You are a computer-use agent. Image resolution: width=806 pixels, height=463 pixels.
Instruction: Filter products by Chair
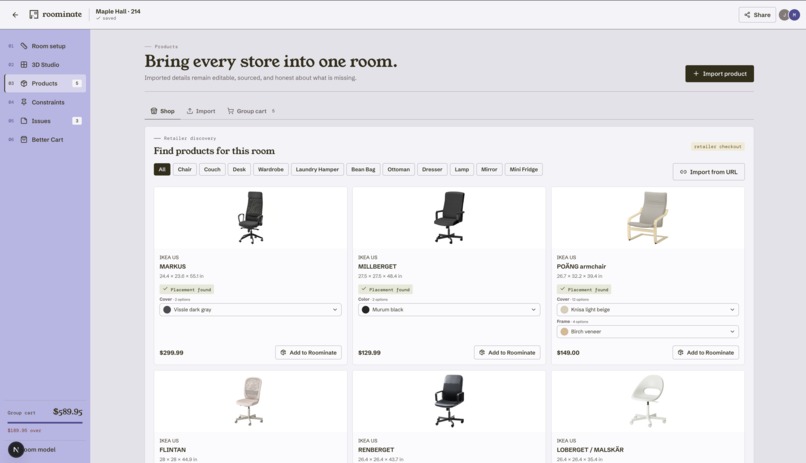(x=185, y=170)
